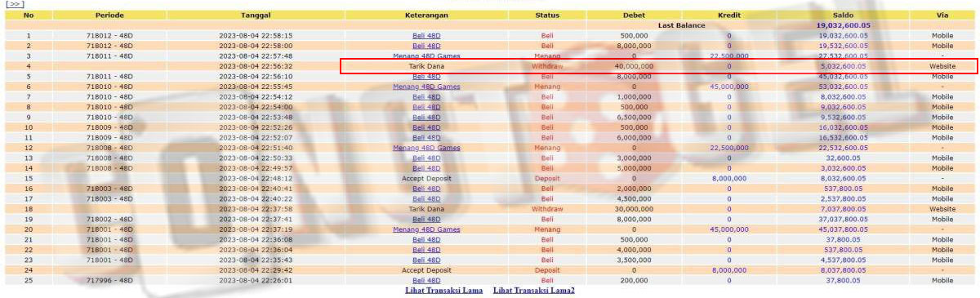The height and width of the screenshot is (298, 980).
Task: Open the Lihat Transaksi Lama2 link
Action: coord(533,291)
